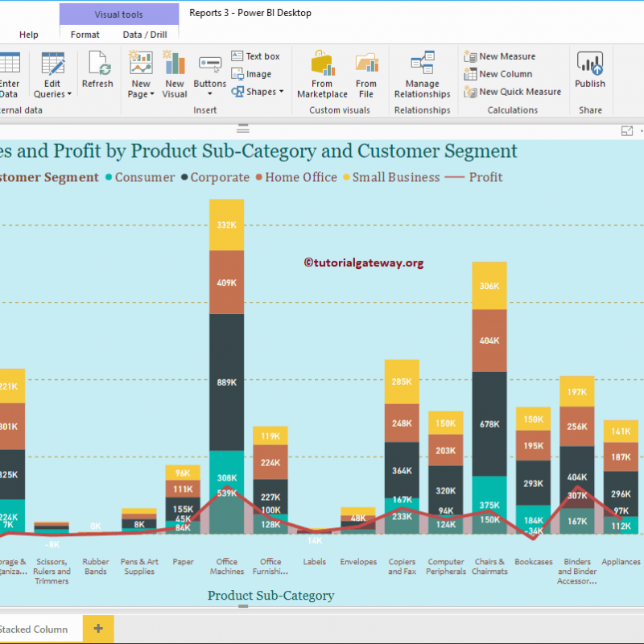Open the Shapes dropdown
Viewport: 644px width, 644px height.
(258, 91)
